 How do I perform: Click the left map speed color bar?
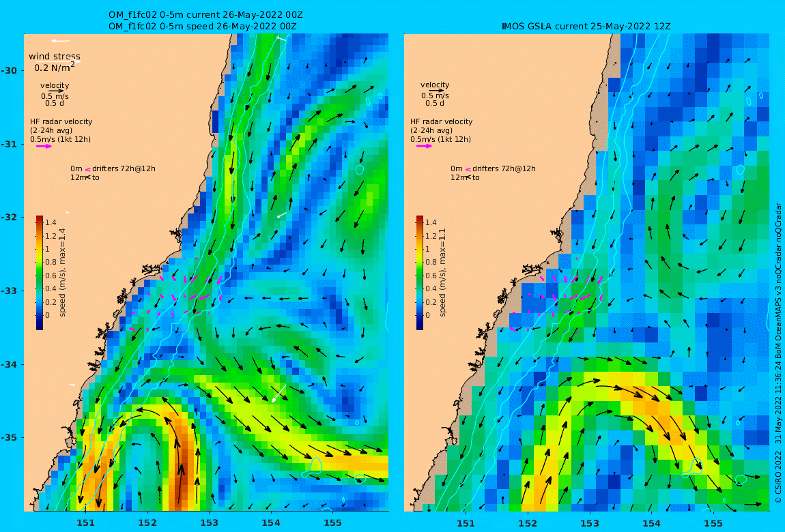pyautogui.click(x=40, y=273)
